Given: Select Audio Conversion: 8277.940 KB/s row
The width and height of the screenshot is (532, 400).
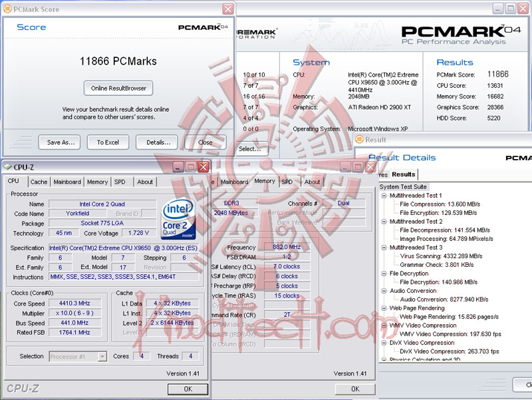Looking at the screenshot, I should pyautogui.click(x=444, y=300).
